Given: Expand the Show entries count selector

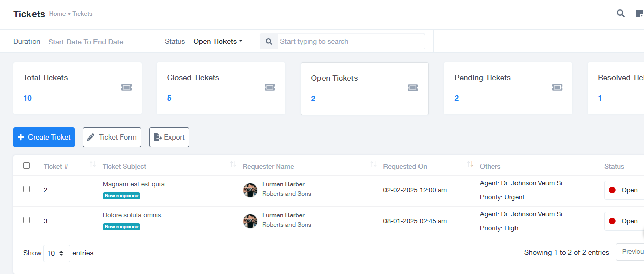Looking at the screenshot, I should click(56, 253).
